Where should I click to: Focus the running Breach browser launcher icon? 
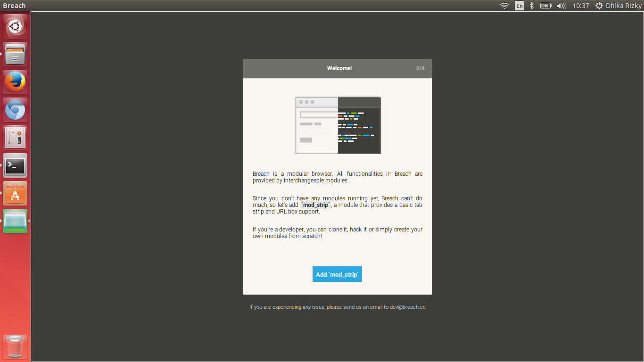tap(15, 221)
